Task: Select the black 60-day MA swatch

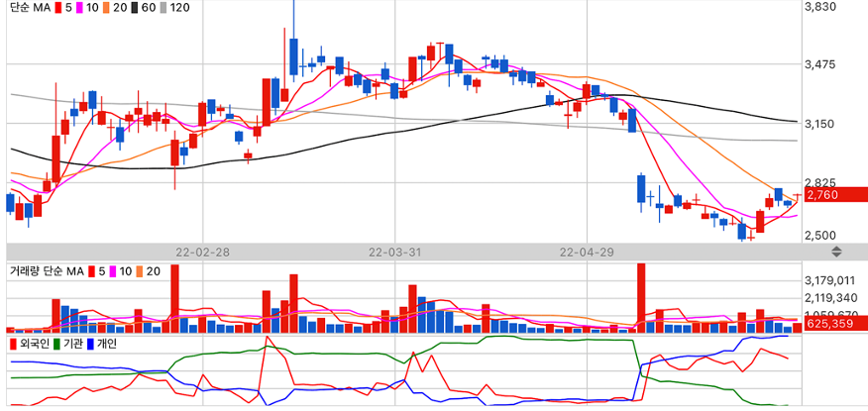Action: coord(135,8)
